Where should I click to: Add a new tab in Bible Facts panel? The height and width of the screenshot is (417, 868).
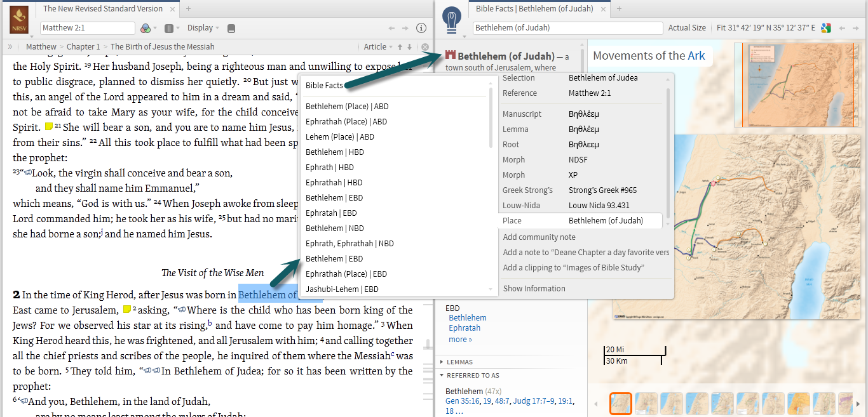click(620, 9)
